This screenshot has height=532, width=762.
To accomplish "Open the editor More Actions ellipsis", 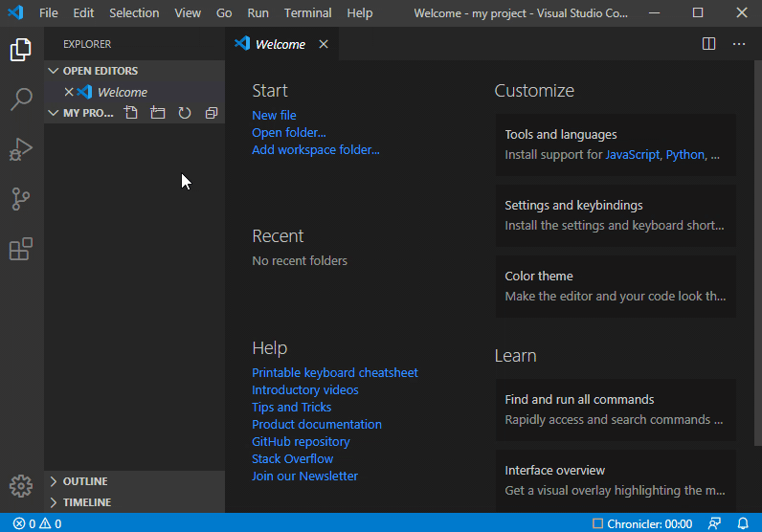I will 739,44.
